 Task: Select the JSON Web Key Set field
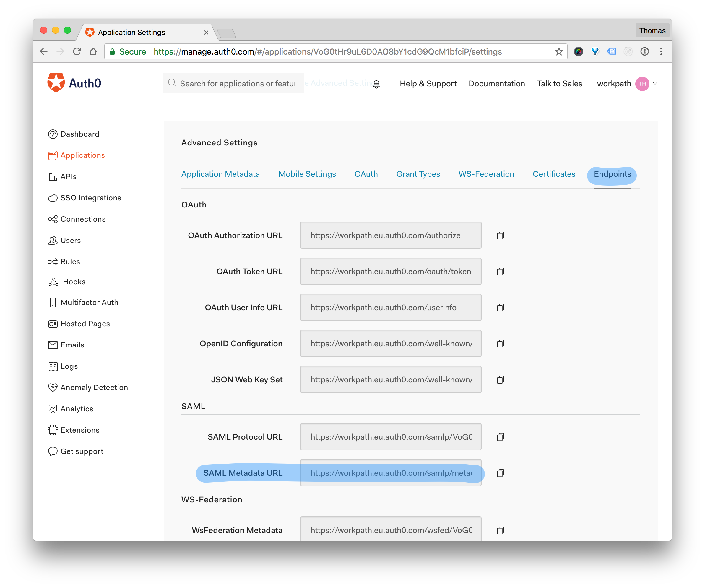pos(391,379)
